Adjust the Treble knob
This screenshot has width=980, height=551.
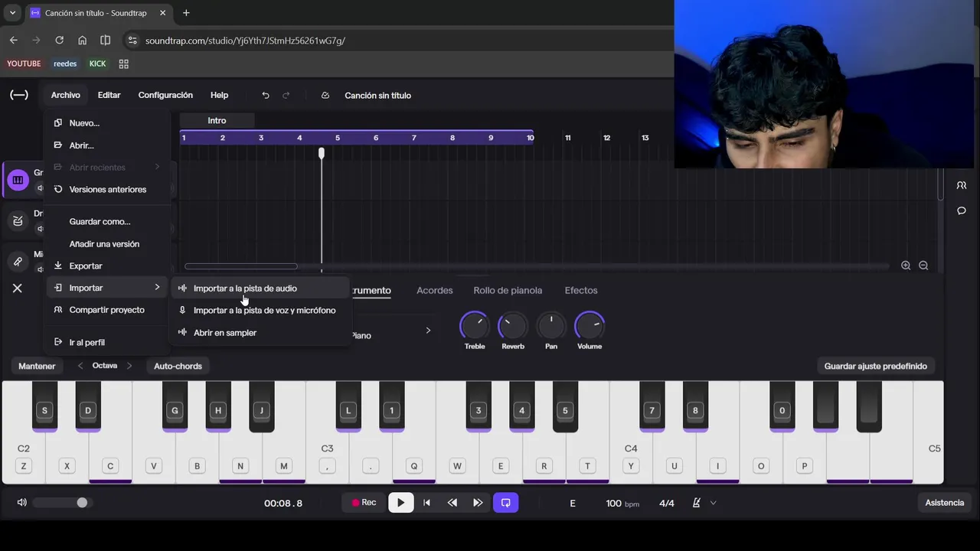(475, 327)
